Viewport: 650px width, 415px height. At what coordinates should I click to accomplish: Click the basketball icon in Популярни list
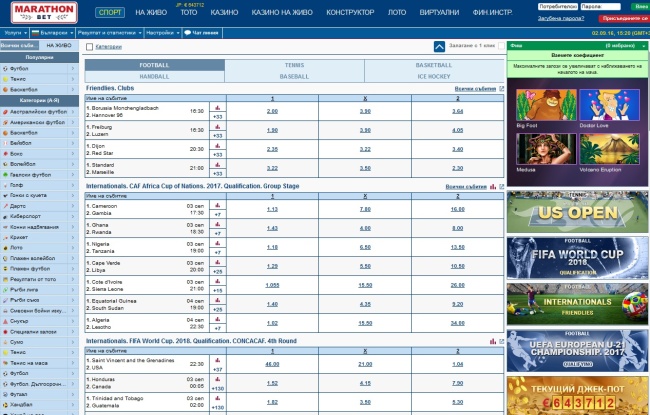5,90
